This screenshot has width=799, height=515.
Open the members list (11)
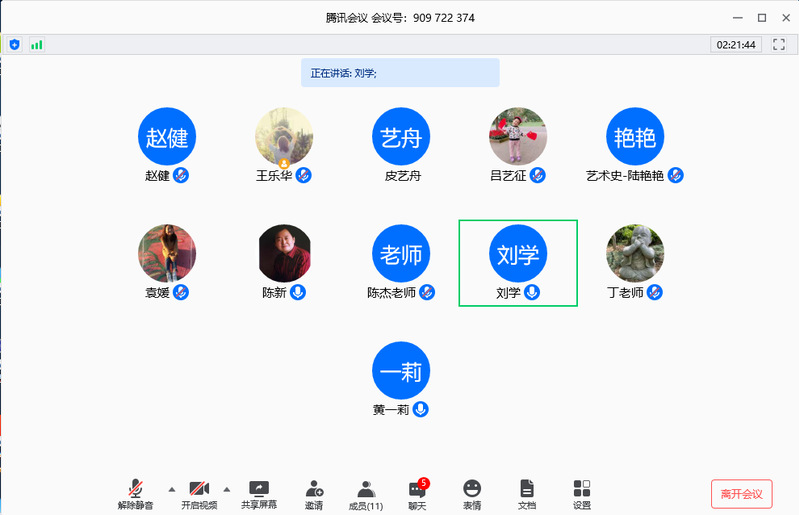click(x=366, y=493)
